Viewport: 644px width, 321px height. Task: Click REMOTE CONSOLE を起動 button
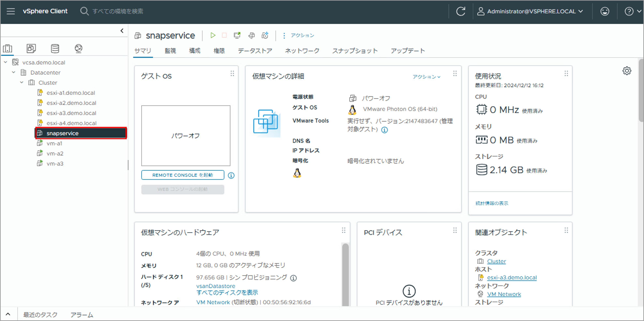pyautogui.click(x=183, y=175)
